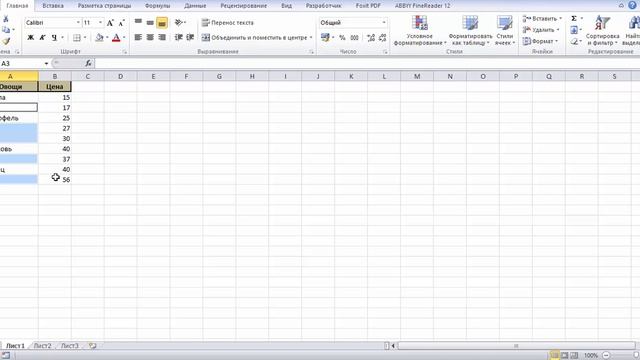The image size is (640, 360).
Task: Select the Цена header cell
Action: [55, 87]
